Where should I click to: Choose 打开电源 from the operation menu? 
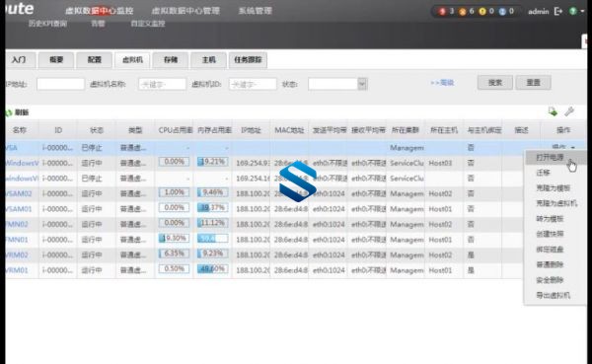pos(550,157)
